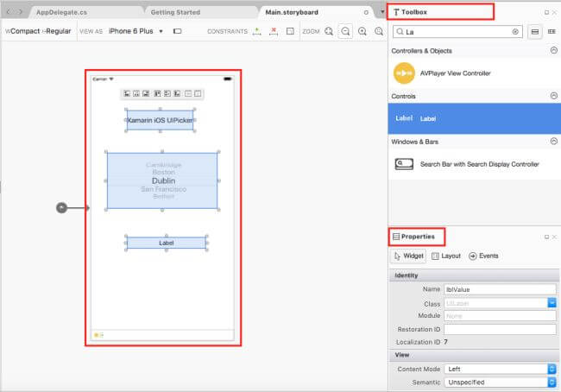
Task: Collapse the Controllers & Objects section
Action: 554,50
